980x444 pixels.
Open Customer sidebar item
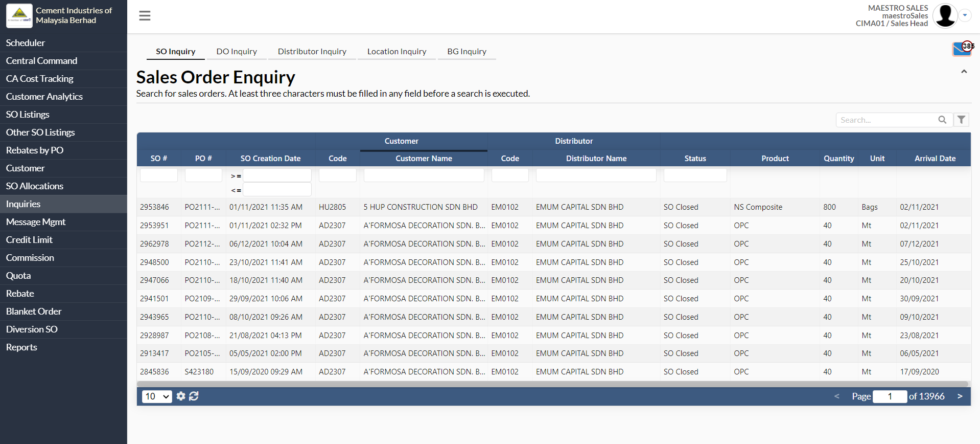coord(63,168)
